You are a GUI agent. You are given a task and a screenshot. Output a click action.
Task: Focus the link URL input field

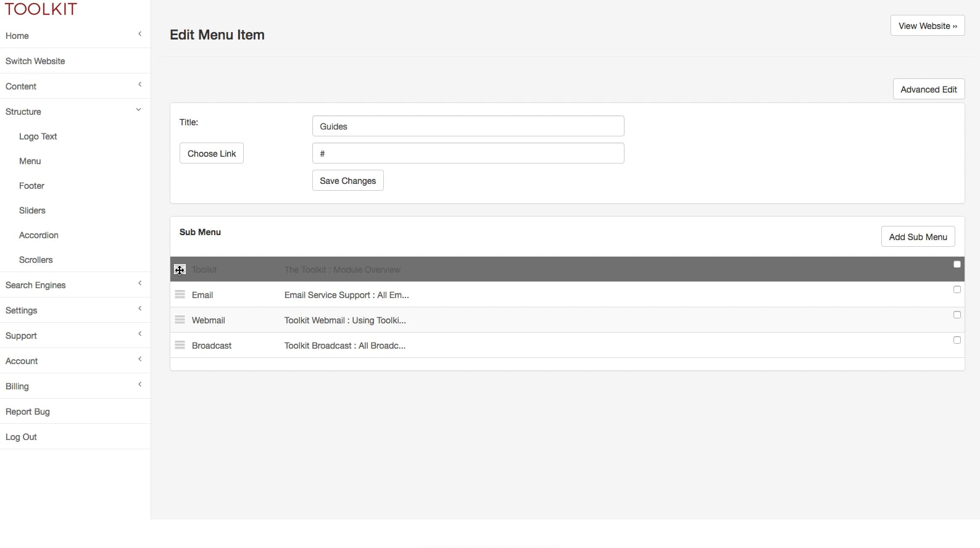point(468,154)
